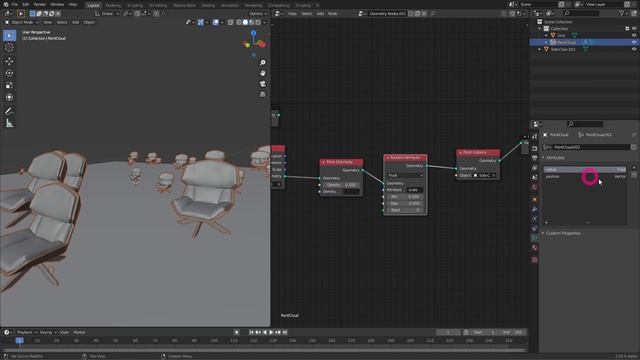Select the position attribute row
The height and width of the screenshot is (360, 640).
pyautogui.click(x=585, y=176)
